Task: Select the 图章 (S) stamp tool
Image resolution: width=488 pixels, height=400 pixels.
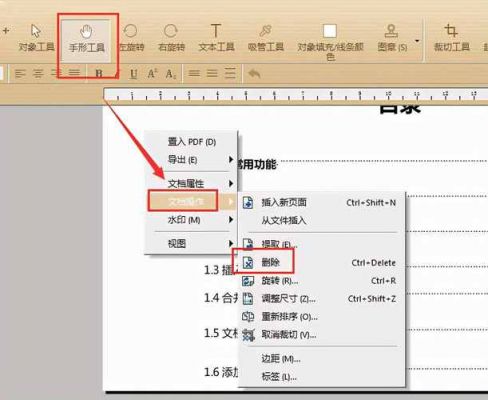Action: click(x=392, y=38)
